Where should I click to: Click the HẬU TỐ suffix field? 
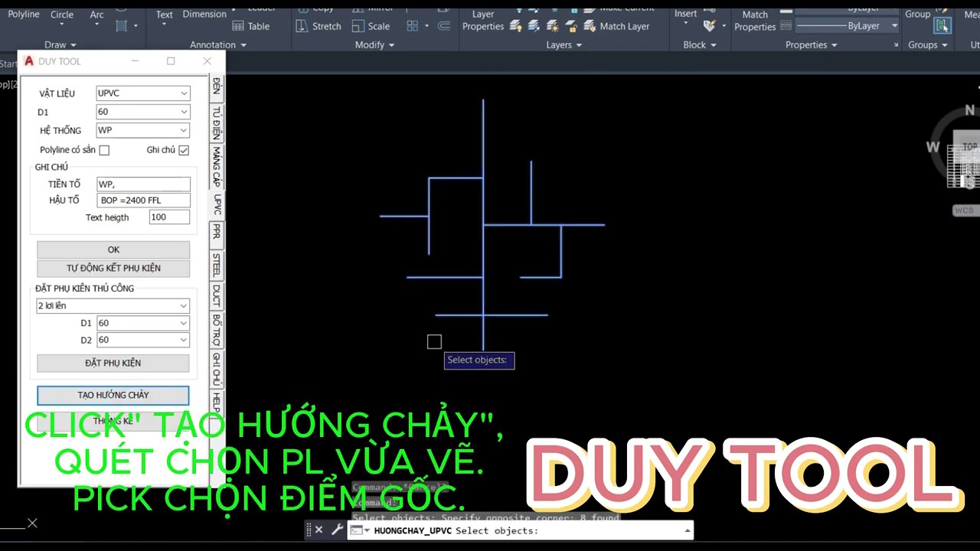click(x=143, y=201)
